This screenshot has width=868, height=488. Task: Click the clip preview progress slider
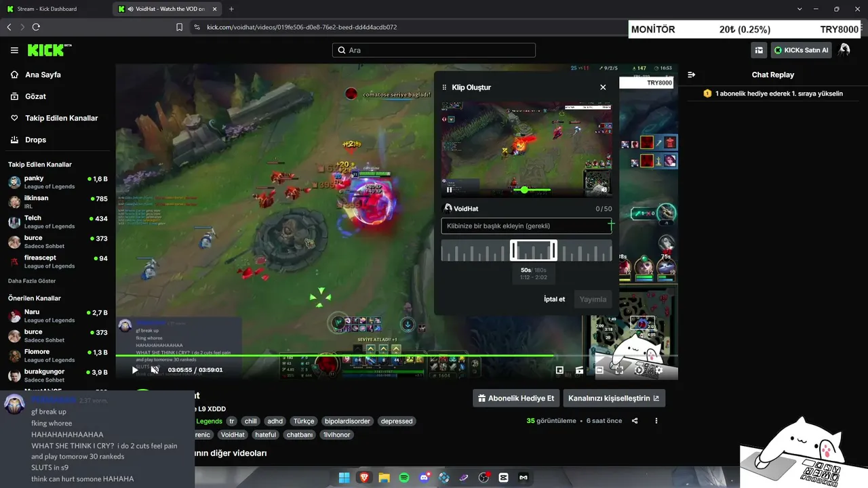pos(532,190)
